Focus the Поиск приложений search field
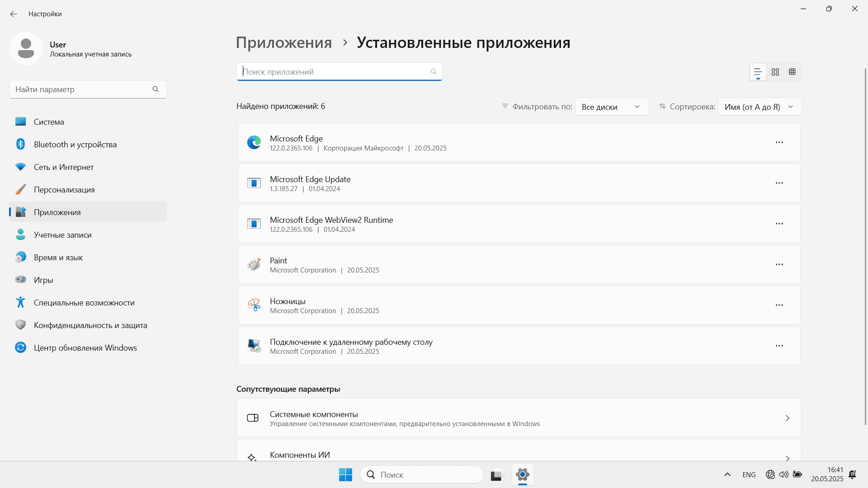 click(x=339, y=71)
